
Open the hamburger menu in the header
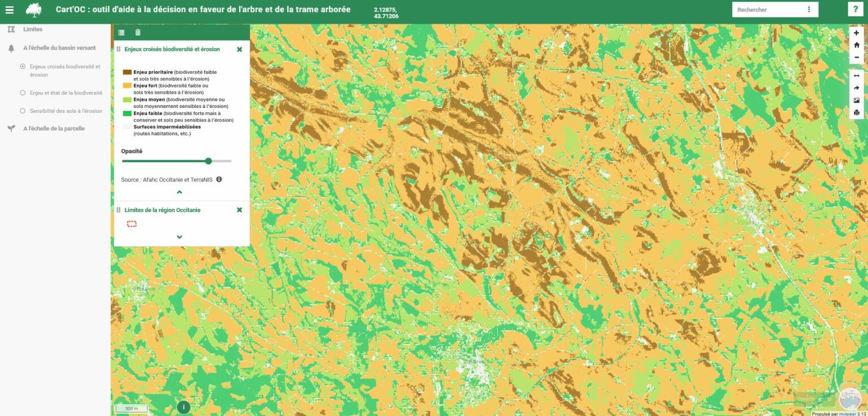pos(9,10)
